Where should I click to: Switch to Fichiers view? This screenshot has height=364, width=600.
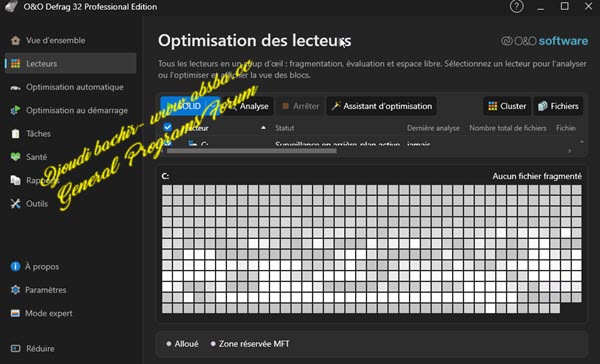[x=558, y=106]
